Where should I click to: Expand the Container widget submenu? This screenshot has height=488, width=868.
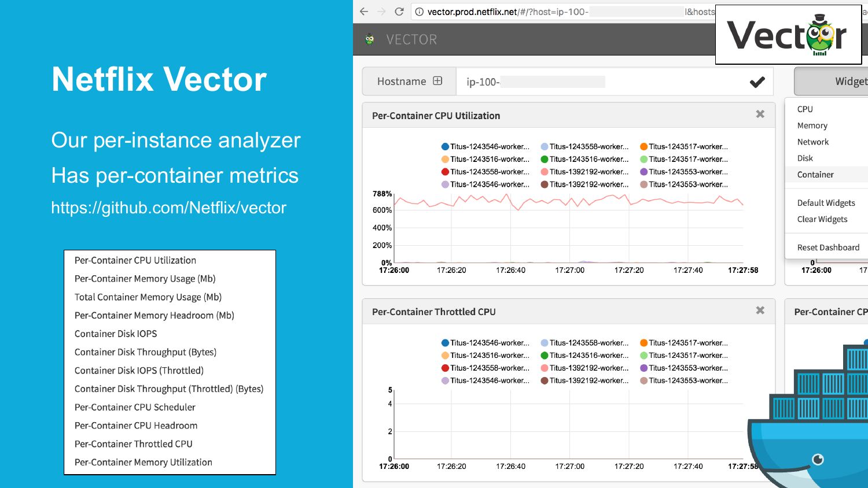coord(815,175)
